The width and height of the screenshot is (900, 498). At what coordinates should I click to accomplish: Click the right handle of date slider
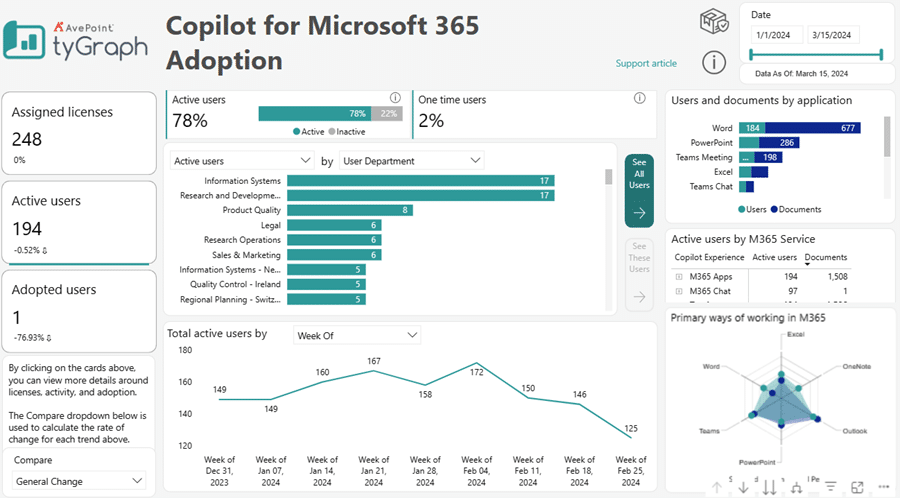tap(881, 55)
